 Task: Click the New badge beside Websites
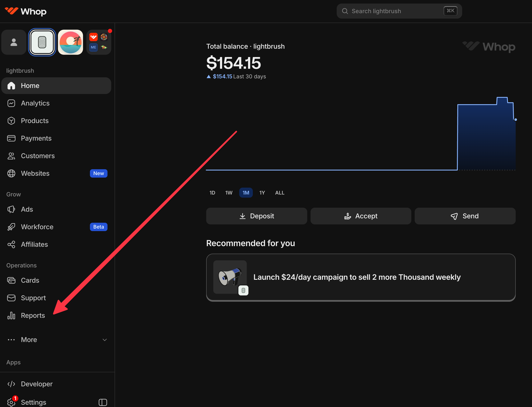[99, 173]
